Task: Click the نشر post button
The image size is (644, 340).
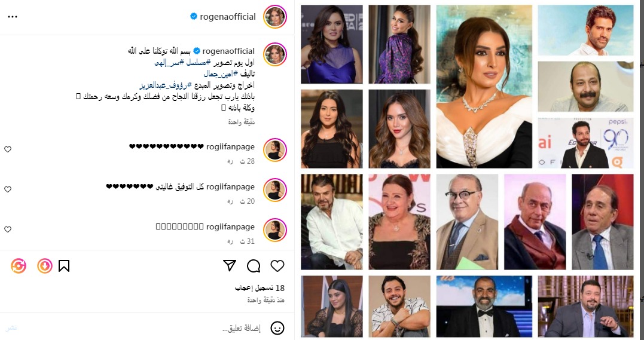Action: [x=11, y=327]
